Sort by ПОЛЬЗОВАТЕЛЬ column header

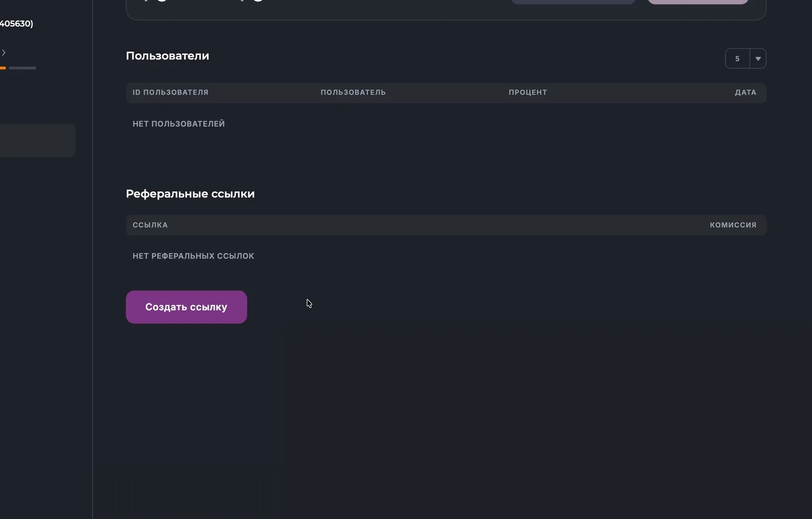click(x=353, y=93)
